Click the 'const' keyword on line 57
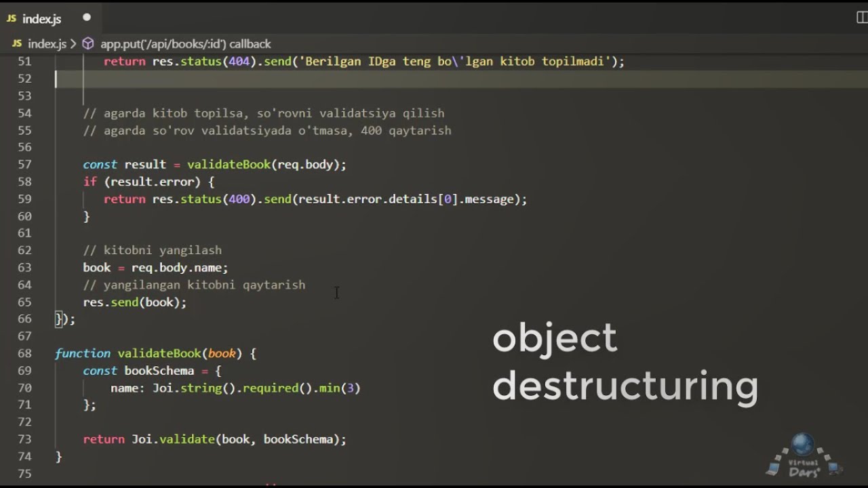This screenshot has width=868, height=488. (100, 165)
